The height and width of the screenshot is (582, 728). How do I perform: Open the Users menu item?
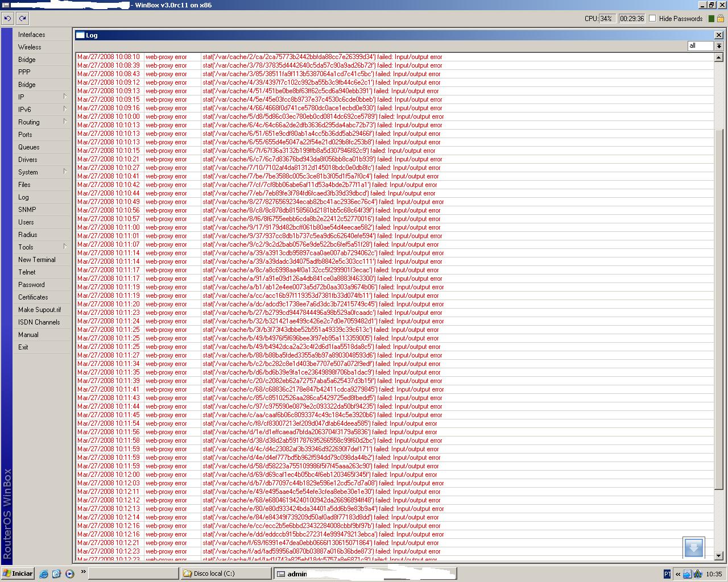click(x=43, y=222)
